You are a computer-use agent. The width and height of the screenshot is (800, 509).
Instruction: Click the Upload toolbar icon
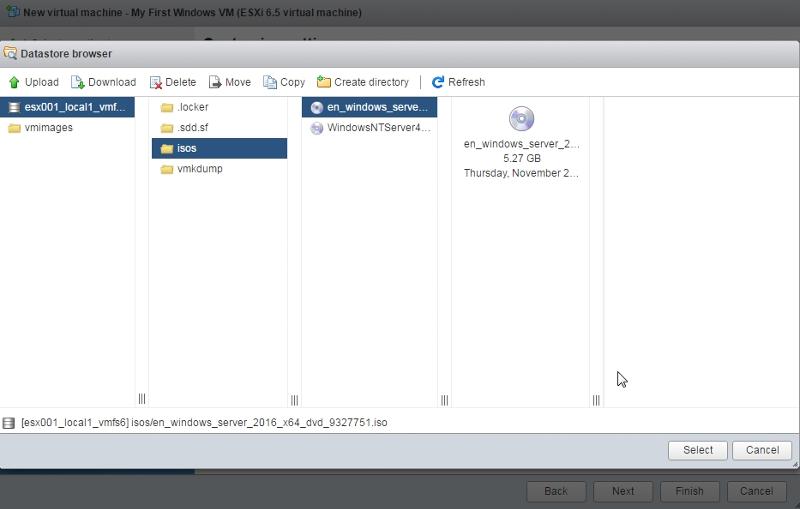click(15, 82)
